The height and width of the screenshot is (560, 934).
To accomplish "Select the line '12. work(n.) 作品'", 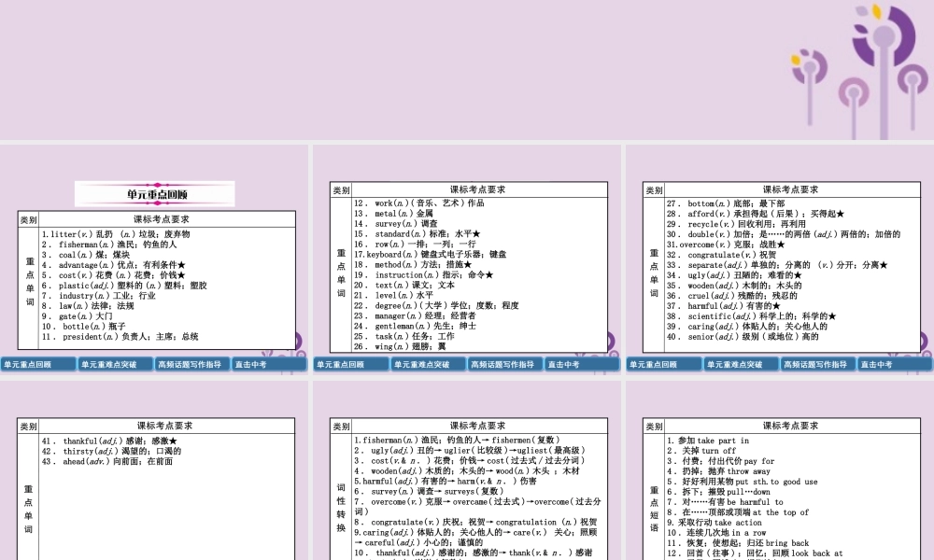I will 419,203.
